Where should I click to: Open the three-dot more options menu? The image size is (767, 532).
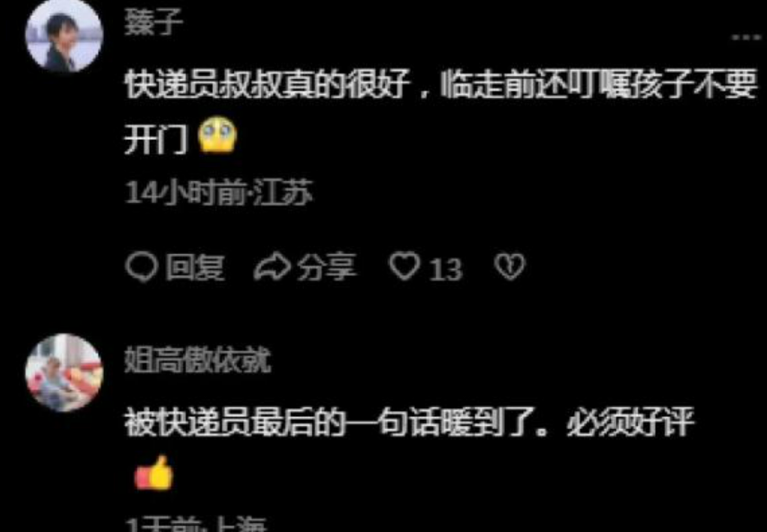click(x=747, y=37)
